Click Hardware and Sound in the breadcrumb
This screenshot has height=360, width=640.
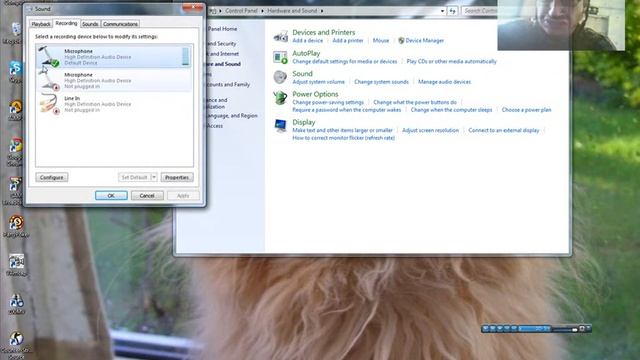pos(292,11)
